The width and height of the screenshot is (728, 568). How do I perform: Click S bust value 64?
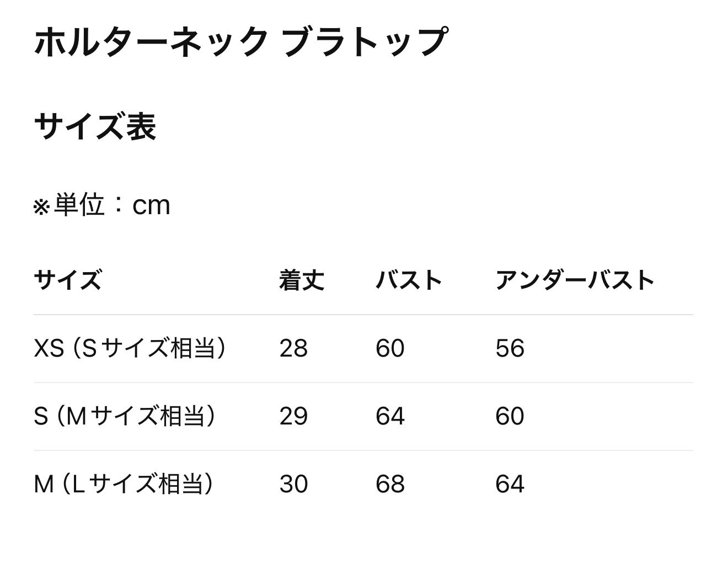390,416
